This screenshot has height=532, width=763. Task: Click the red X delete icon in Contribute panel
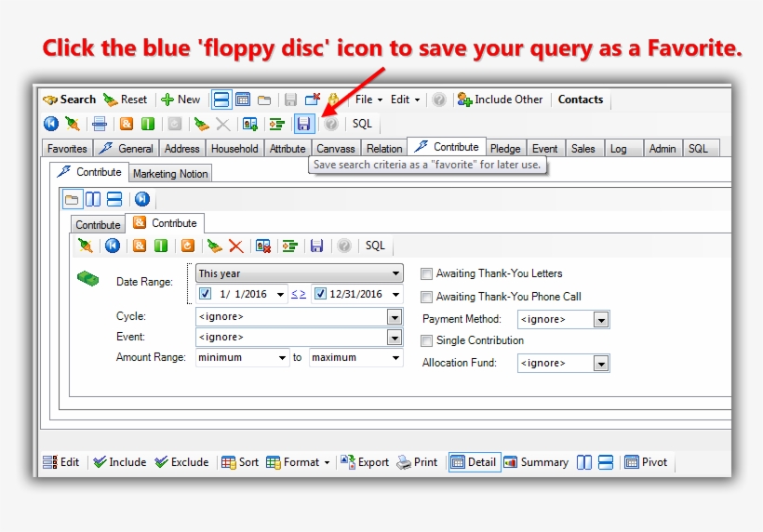[236, 246]
